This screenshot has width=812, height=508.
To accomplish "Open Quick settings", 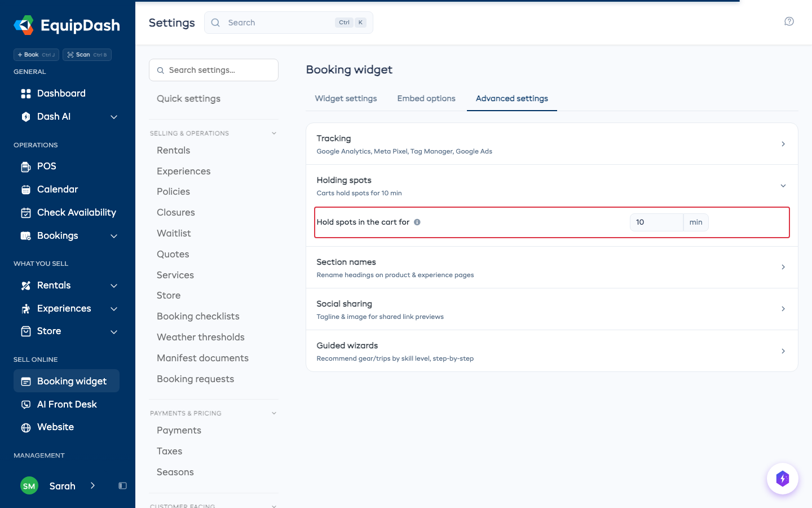I will 188,99.
